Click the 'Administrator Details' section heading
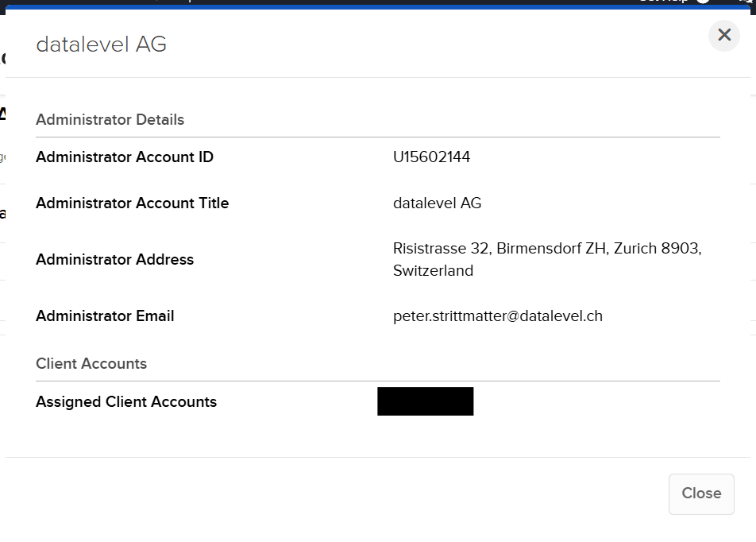 pos(110,120)
